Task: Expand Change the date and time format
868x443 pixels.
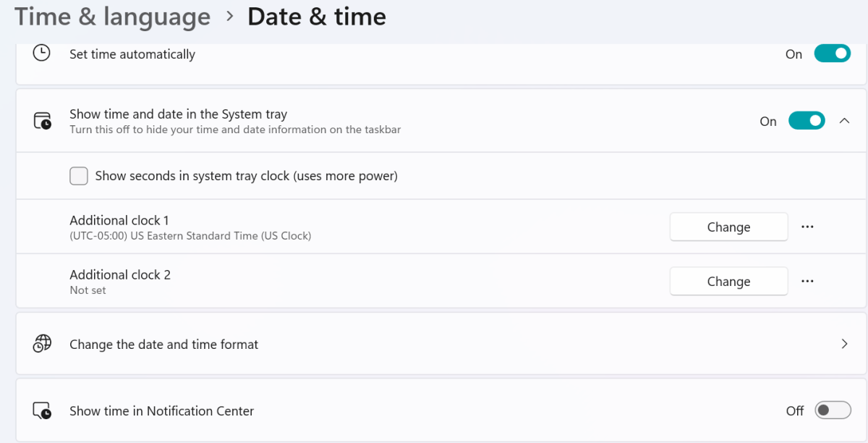Action: [x=434, y=344]
